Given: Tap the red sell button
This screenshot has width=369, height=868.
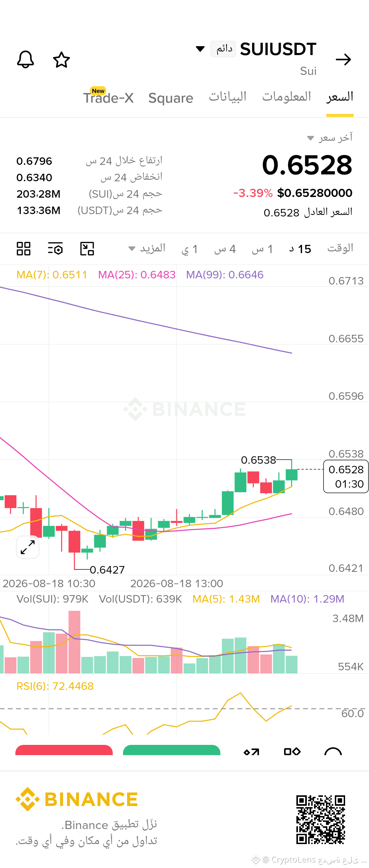Looking at the screenshot, I should [x=64, y=750].
